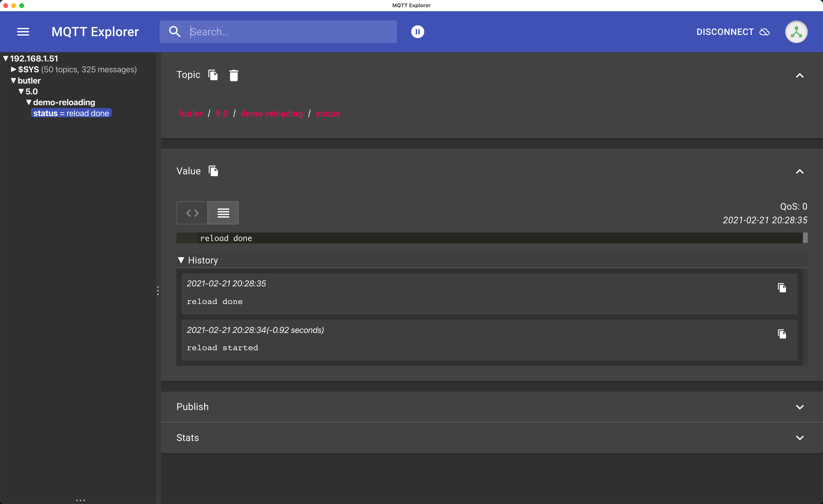
Task: Copy the topic path to the clipboard
Action: 213,75
